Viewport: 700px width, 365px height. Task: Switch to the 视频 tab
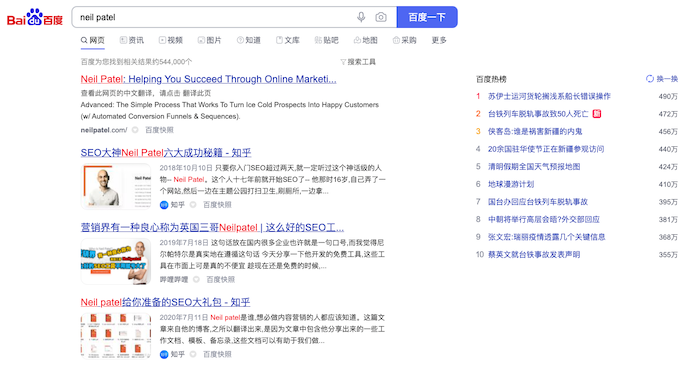pyautogui.click(x=171, y=40)
